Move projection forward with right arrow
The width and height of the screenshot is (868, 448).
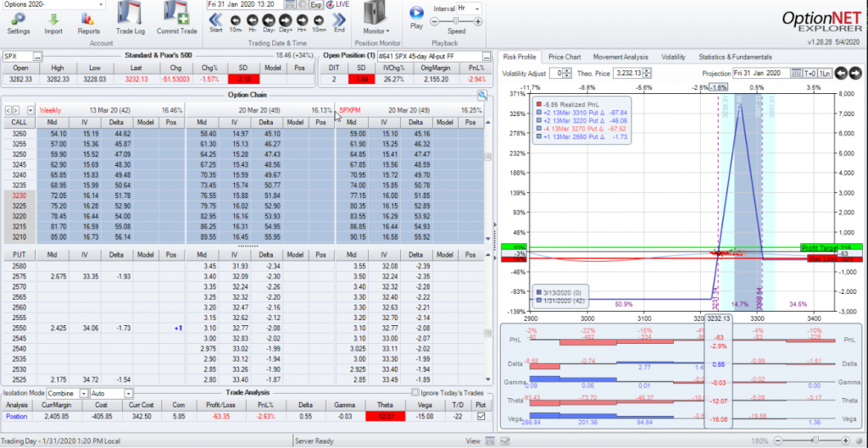pos(855,73)
